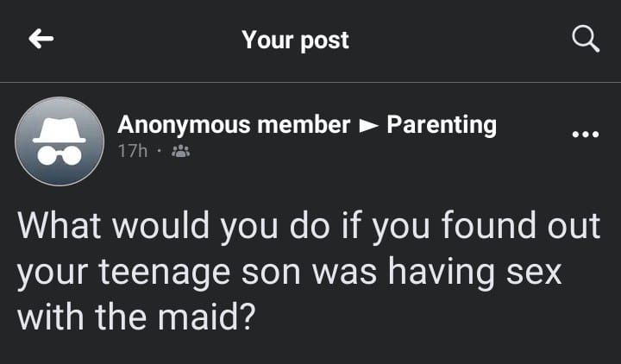Click the anonymous member avatar
Image resolution: width=621 pixels, height=364 pixels.
tap(60, 141)
